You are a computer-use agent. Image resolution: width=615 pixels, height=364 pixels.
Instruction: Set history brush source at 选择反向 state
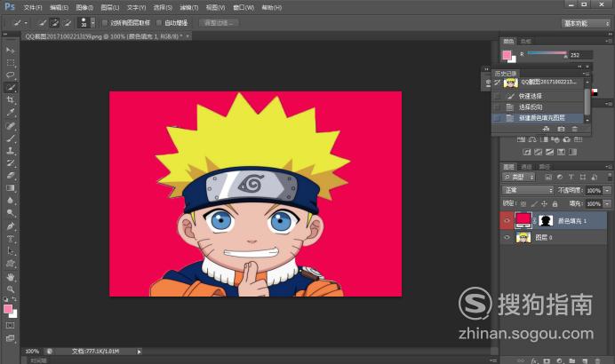click(498, 107)
